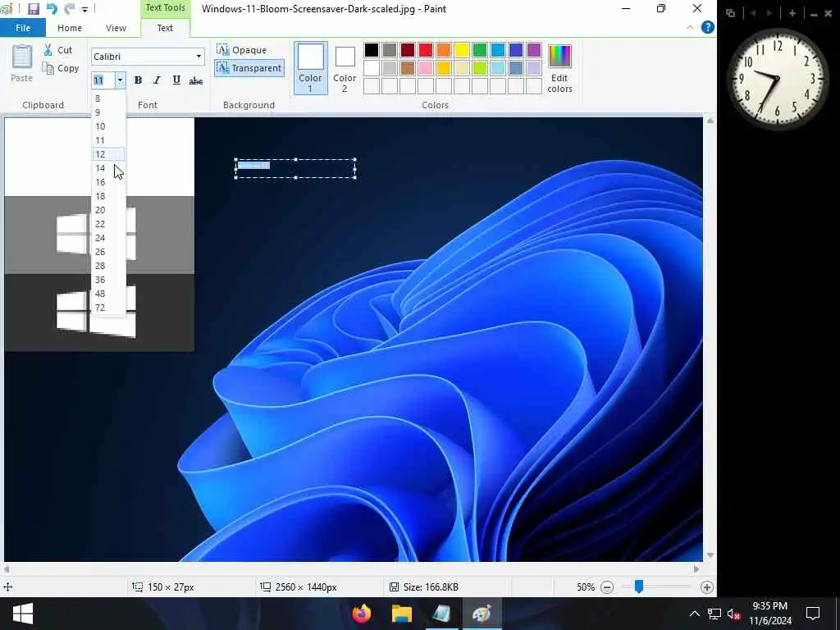Click the analog clock gadget
The height and width of the screenshot is (630, 840).
click(778, 78)
